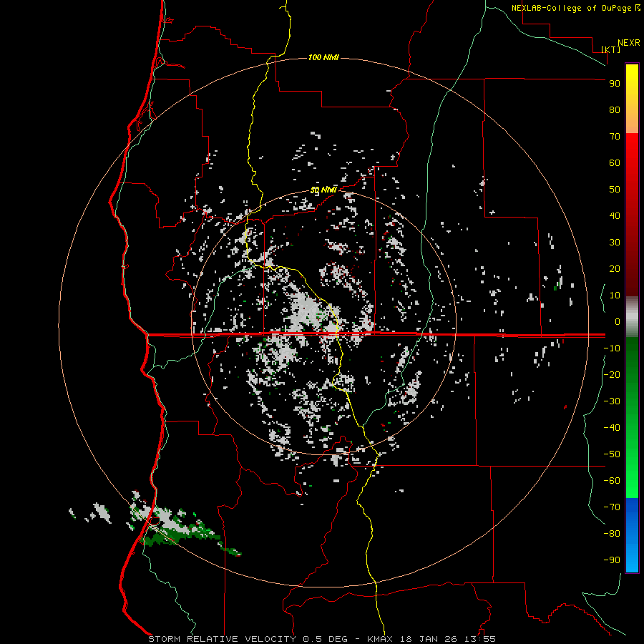Click the positive 80 scale label
The height and width of the screenshot is (644, 644).
point(615,109)
